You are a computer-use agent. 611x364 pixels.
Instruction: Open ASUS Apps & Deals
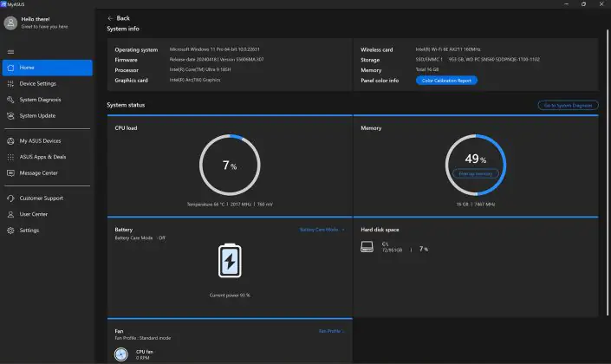[x=42, y=157]
